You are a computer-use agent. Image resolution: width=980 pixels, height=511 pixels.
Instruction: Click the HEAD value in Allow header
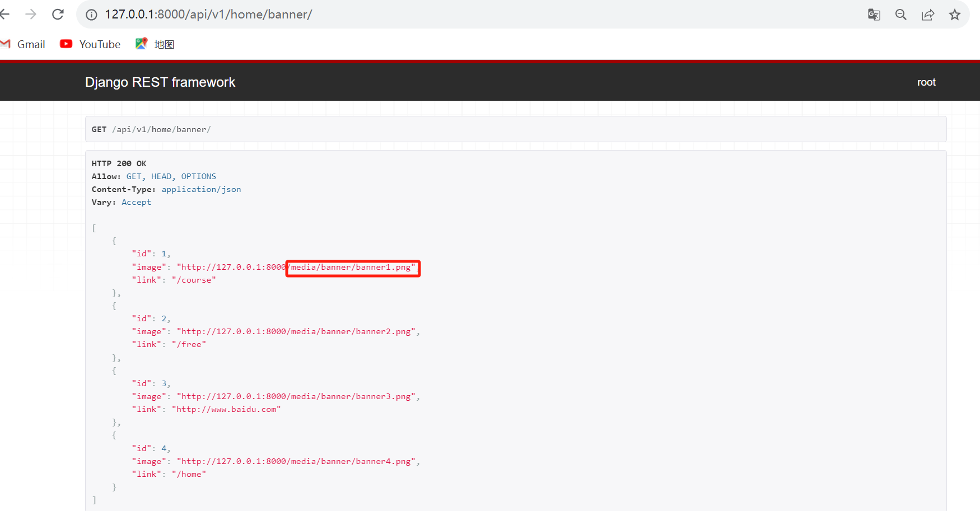161,176
